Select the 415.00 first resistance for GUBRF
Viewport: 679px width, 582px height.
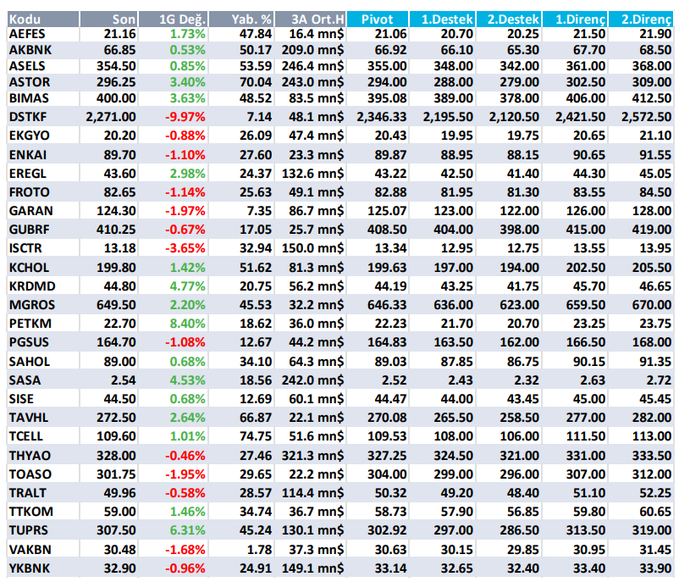click(585, 229)
